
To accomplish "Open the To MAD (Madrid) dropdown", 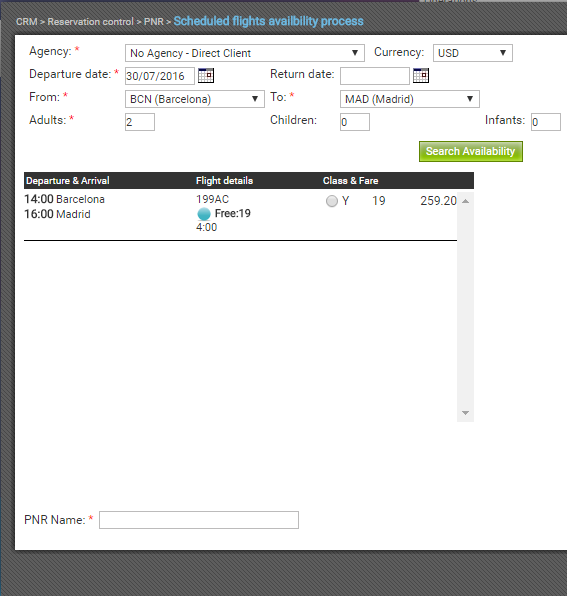I will [410, 99].
